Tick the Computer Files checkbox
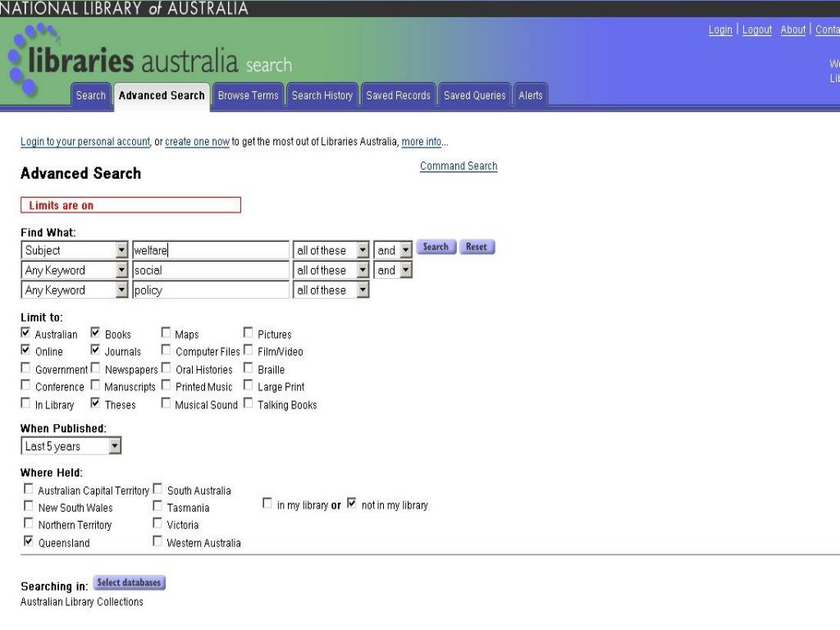The height and width of the screenshot is (630, 840). click(166, 349)
